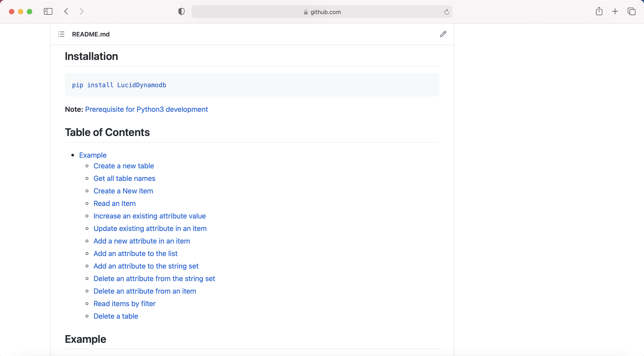The height and width of the screenshot is (356, 644).
Task: Reload the github.com page
Action: click(x=446, y=12)
